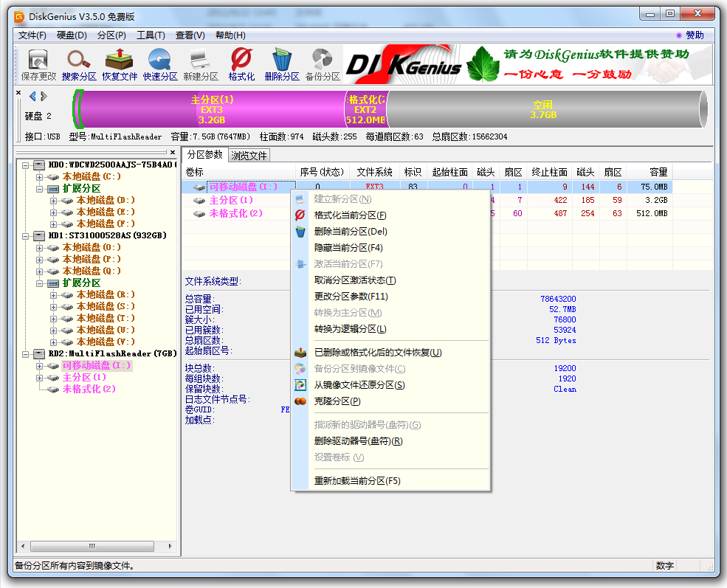Viewport: 727px width, 588px height.
Task: Collapse the HD0 WDCWD2500AAJS disk node
Action: pos(26,165)
